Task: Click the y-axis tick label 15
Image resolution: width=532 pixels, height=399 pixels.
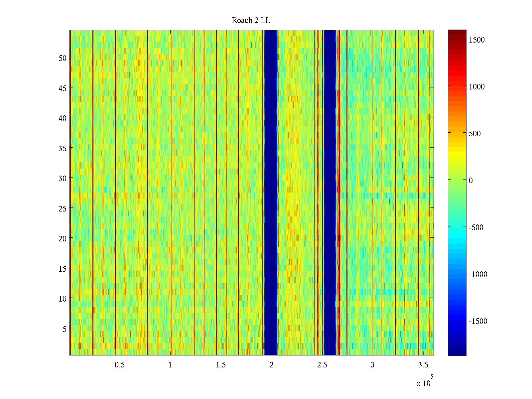Action: coord(63,269)
